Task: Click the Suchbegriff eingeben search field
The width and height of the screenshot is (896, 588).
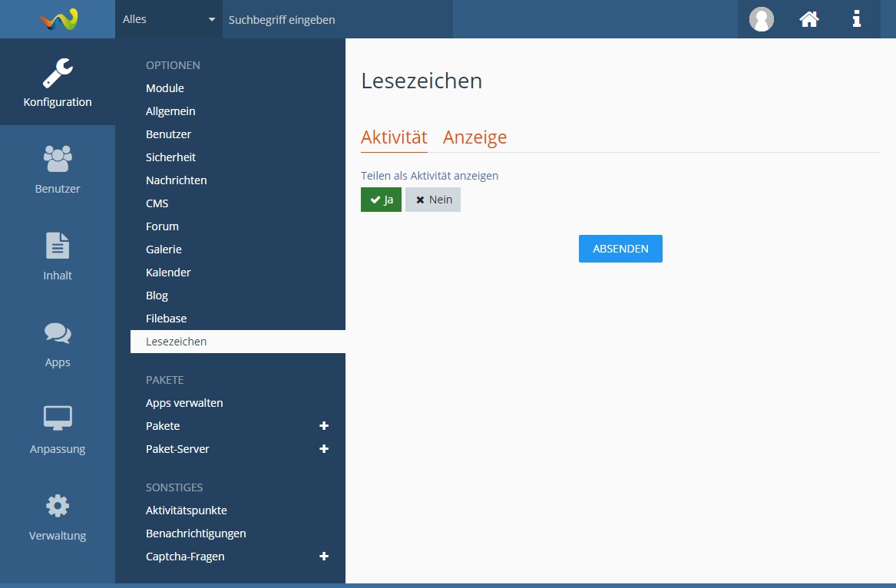Action: click(x=336, y=19)
